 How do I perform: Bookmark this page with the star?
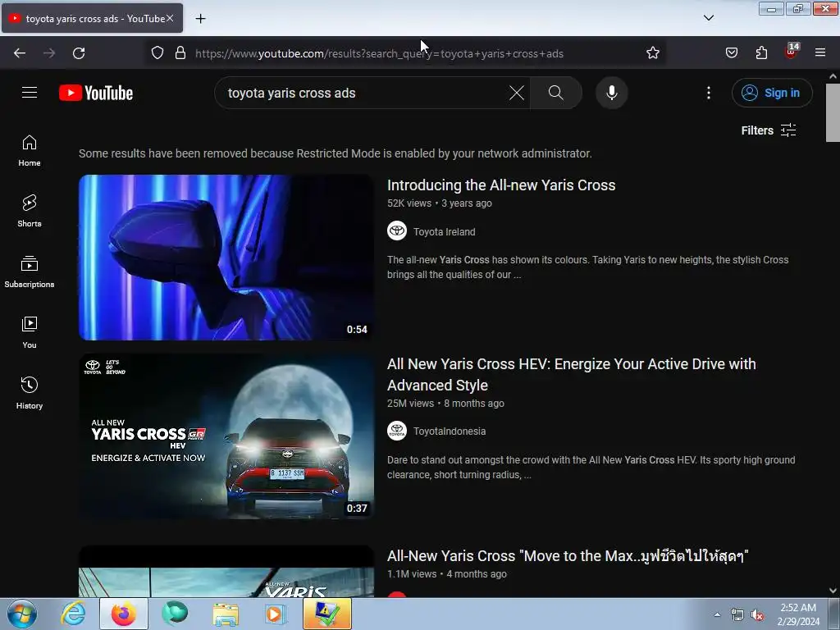(652, 53)
